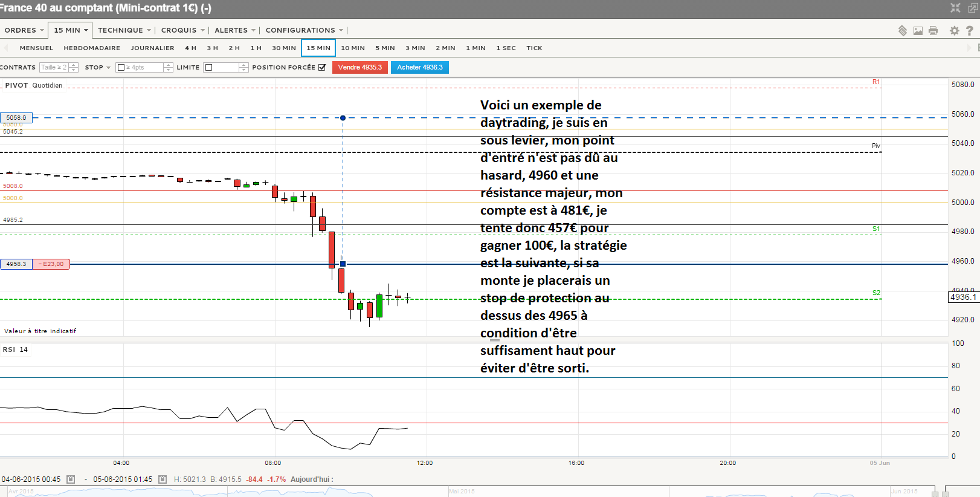The height and width of the screenshot is (497, 980).
Task: Decrease contract size with down arrow
Action: pos(74,70)
